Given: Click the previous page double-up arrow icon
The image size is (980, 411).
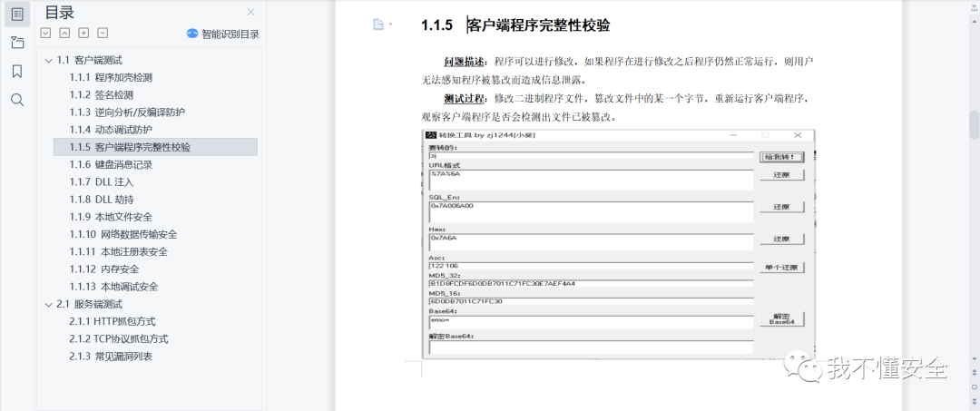Looking at the screenshot, I should pos(974,372).
